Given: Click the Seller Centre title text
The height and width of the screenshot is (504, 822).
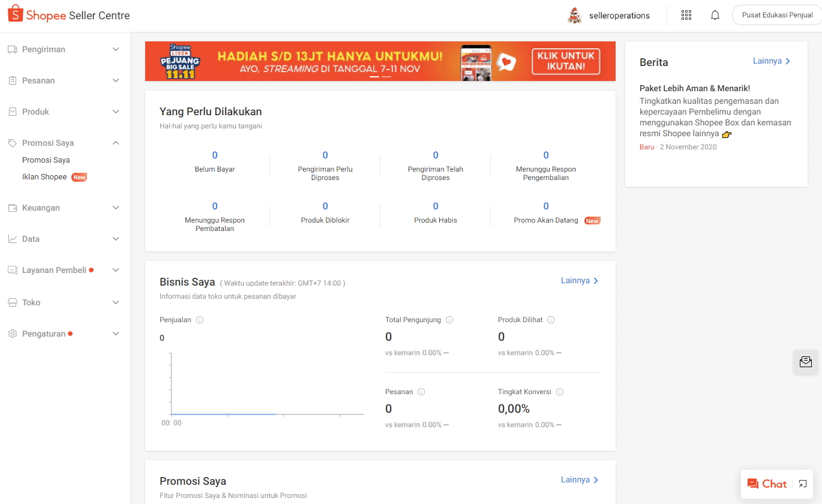Looking at the screenshot, I should pyautogui.click(x=99, y=16).
